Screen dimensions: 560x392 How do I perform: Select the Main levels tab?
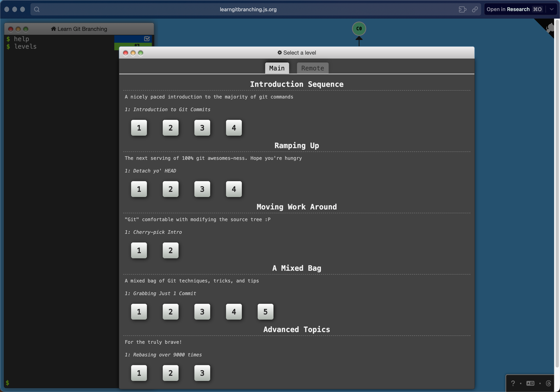277,68
